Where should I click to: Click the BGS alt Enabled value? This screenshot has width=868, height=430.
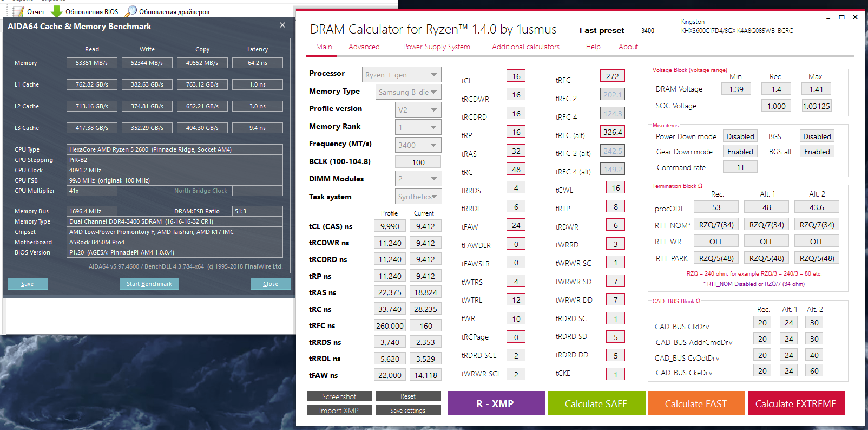click(x=817, y=152)
